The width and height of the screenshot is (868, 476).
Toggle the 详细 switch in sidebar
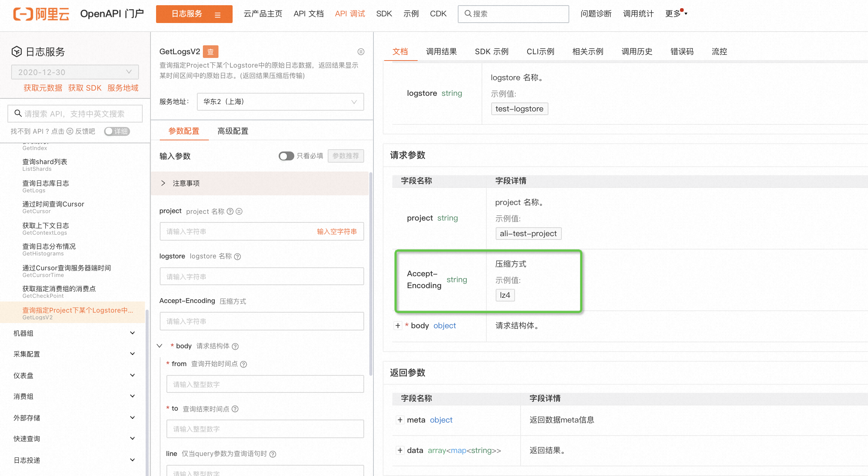[117, 131]
